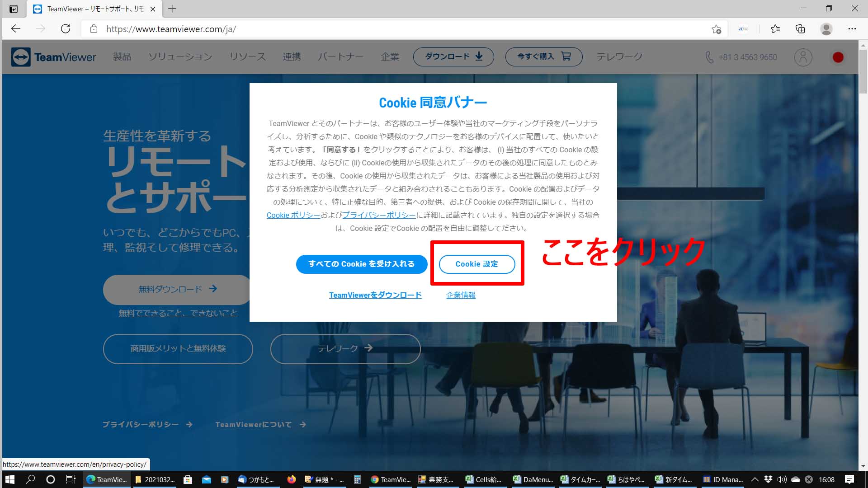Show hidden system tray icons chevron
Screen dimensions: 868x488
(755, 479)
